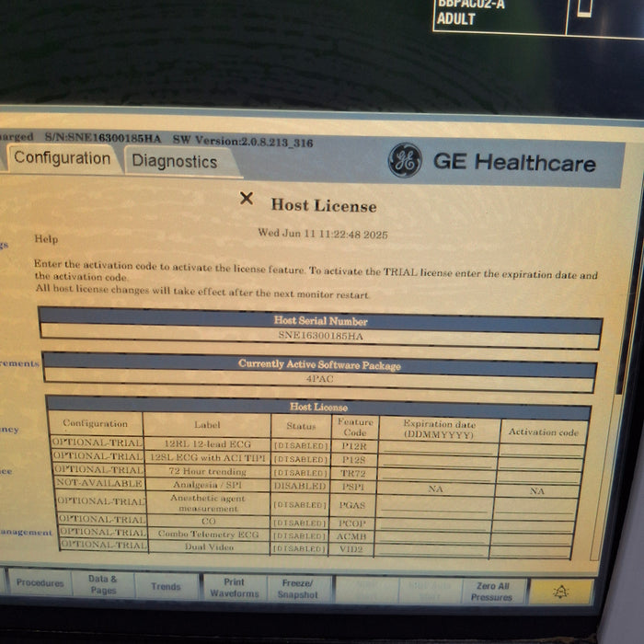Image resolution: width=644 pixels, height=644 pixels.
Task: Switch to the Configuration tab
Action: pyautogui.click(x=62, y=157)
